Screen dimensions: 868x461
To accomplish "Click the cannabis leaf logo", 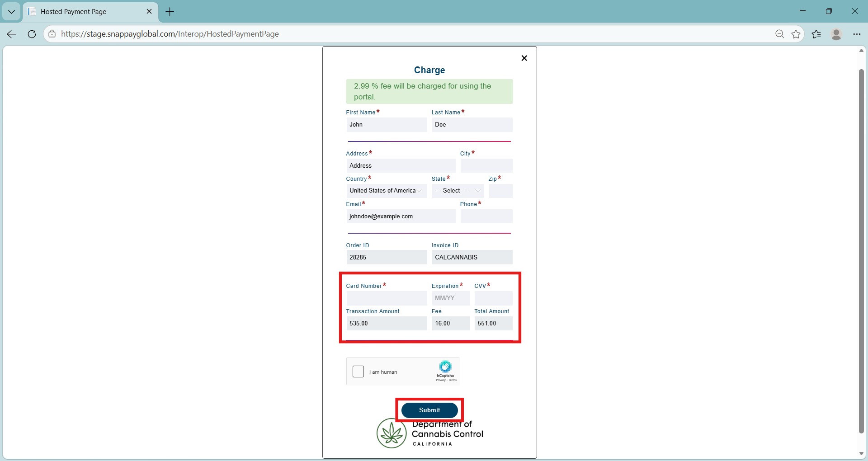I will (x=392, y=433).
